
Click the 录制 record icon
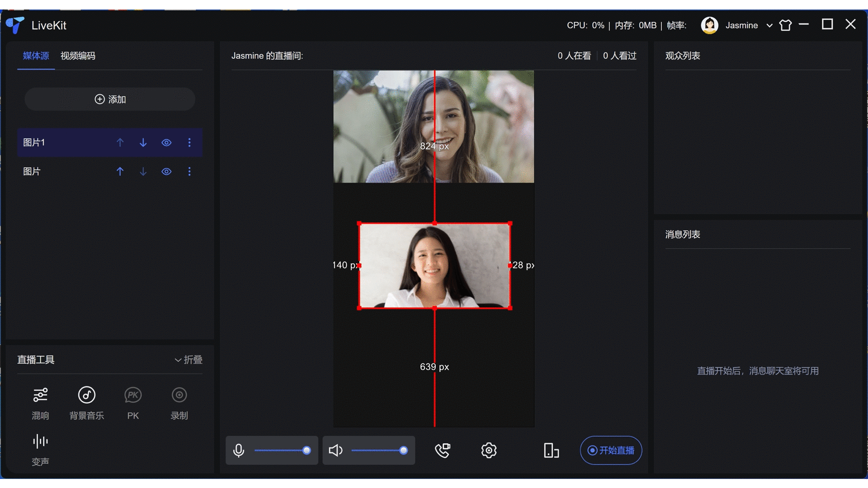179,395
